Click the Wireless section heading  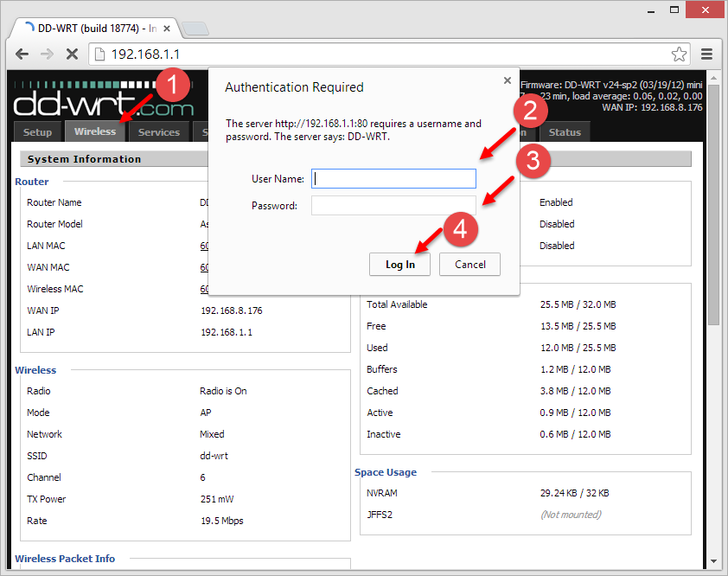pos(35,370)
